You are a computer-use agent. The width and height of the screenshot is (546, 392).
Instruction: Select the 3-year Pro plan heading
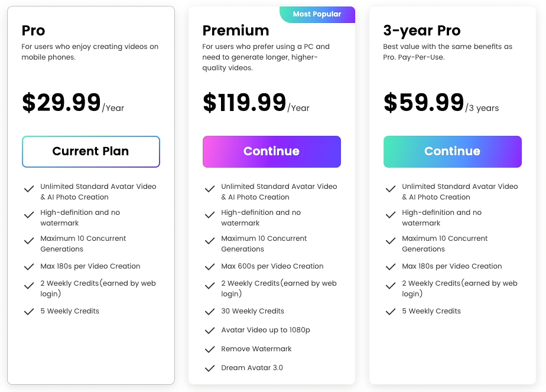[x=421, y=31]
